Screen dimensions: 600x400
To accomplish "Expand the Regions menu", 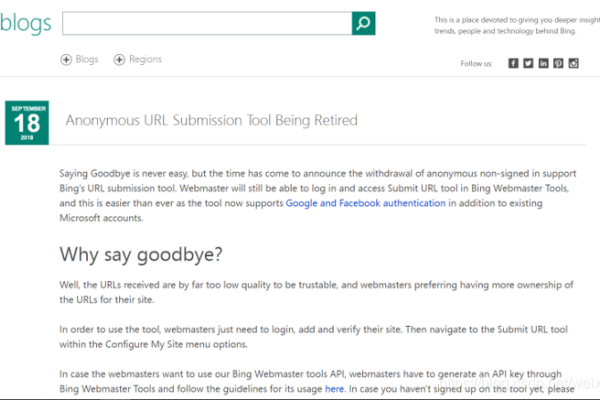I will click(x=144, y=60).
